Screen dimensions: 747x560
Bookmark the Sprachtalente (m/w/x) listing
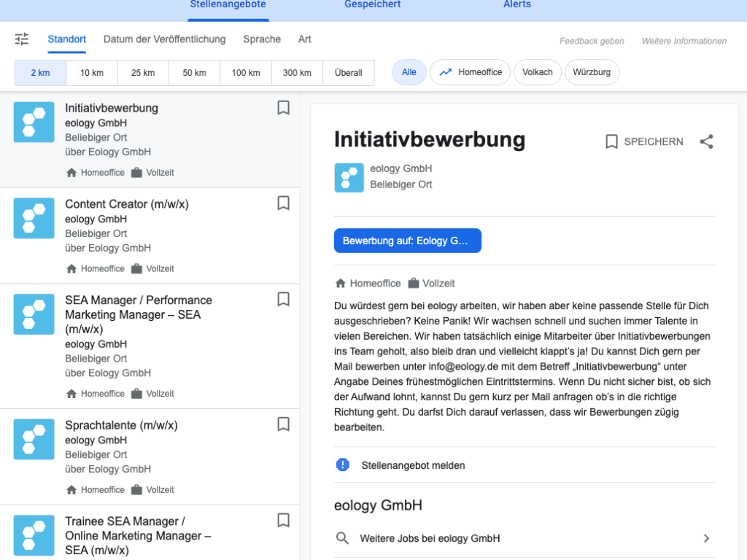[284, 424]
